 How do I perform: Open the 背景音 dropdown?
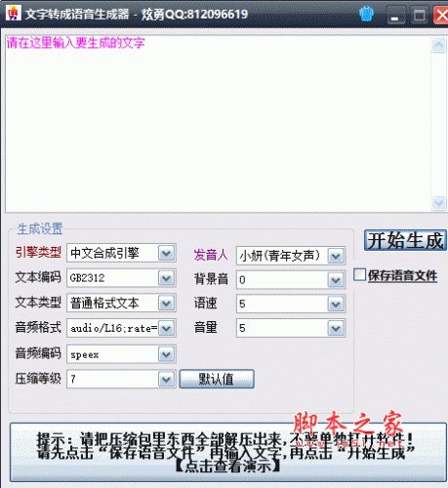click(x=336, y=280)
